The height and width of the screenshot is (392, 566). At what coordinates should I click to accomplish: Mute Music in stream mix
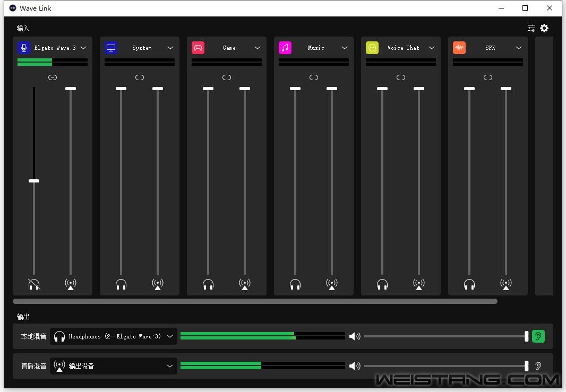point(332,284)
